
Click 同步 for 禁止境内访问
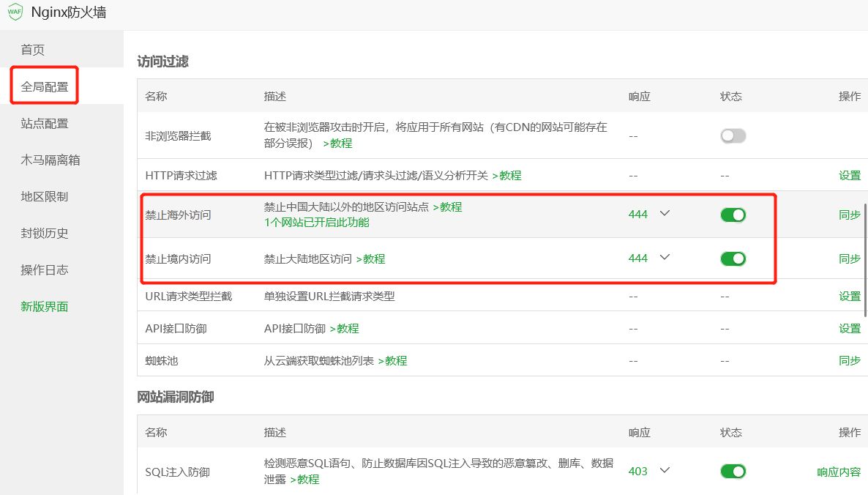tap(850, 258)
